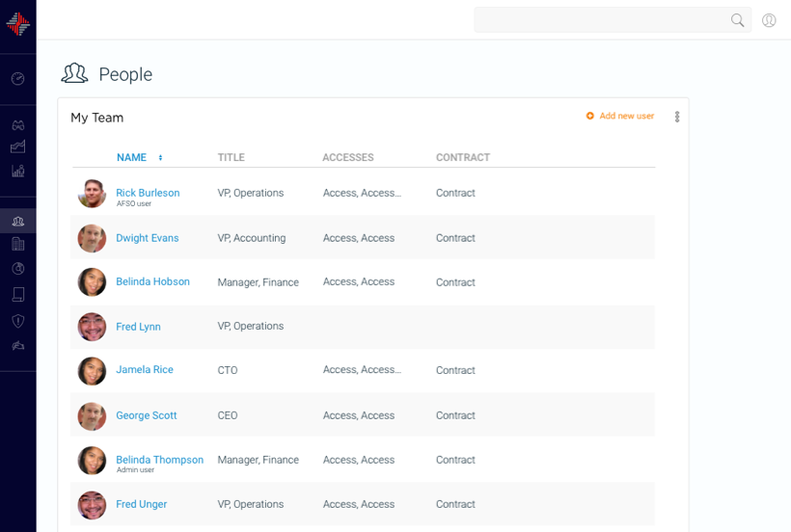This screenshot has height=532, width=791.
Task: Open the line chart icon in sidebar
Action: 17,147
